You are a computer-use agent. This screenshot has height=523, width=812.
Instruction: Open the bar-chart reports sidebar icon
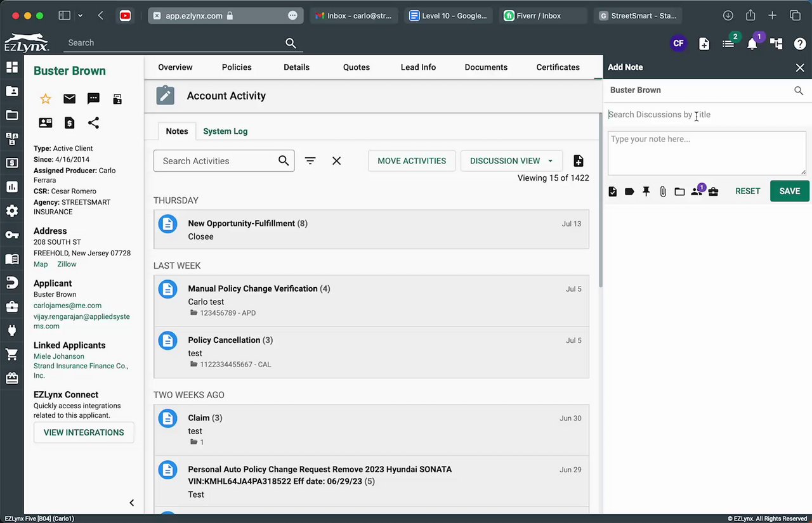12,187
